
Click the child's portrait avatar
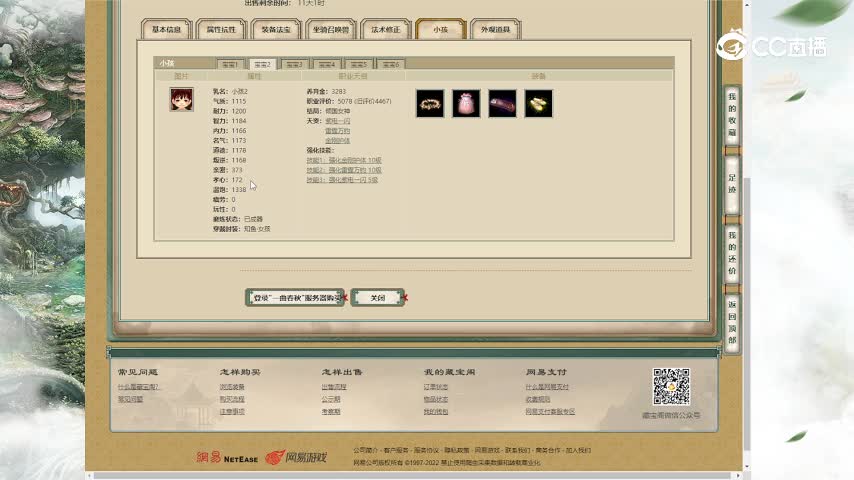pos(181,100)
